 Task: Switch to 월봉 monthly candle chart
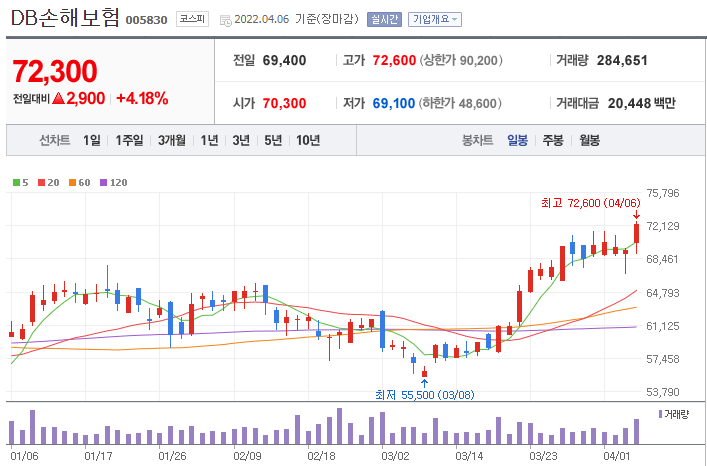click(590, 140)
